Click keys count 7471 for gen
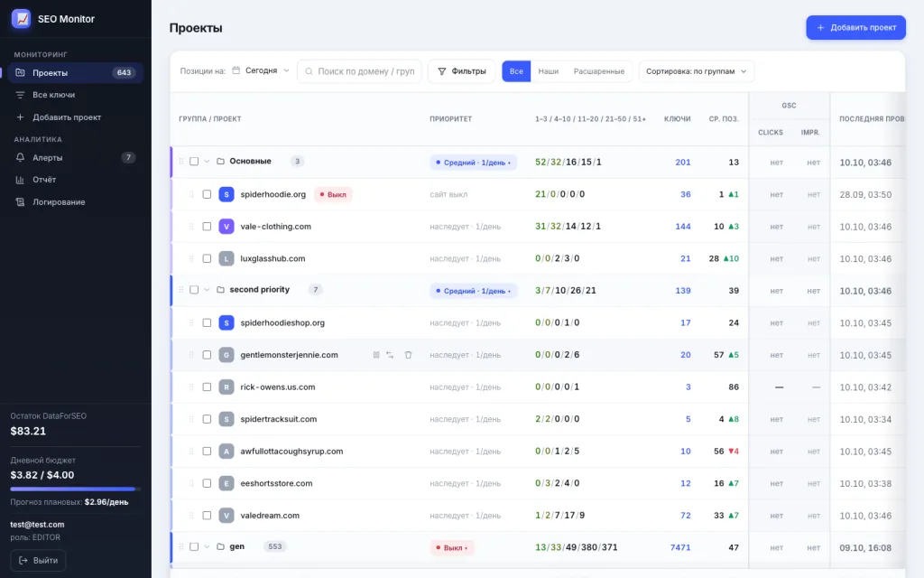 pyautogui.click(x=680, y=548)
